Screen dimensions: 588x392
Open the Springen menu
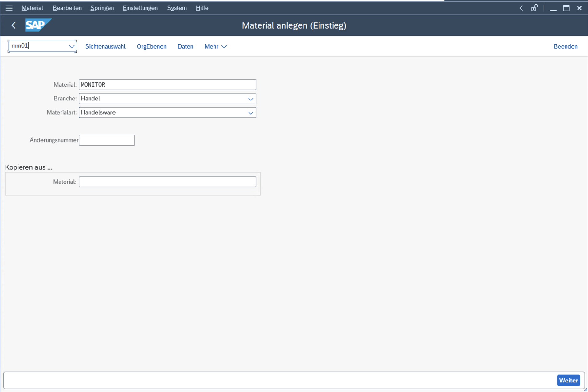coord(102,8)
